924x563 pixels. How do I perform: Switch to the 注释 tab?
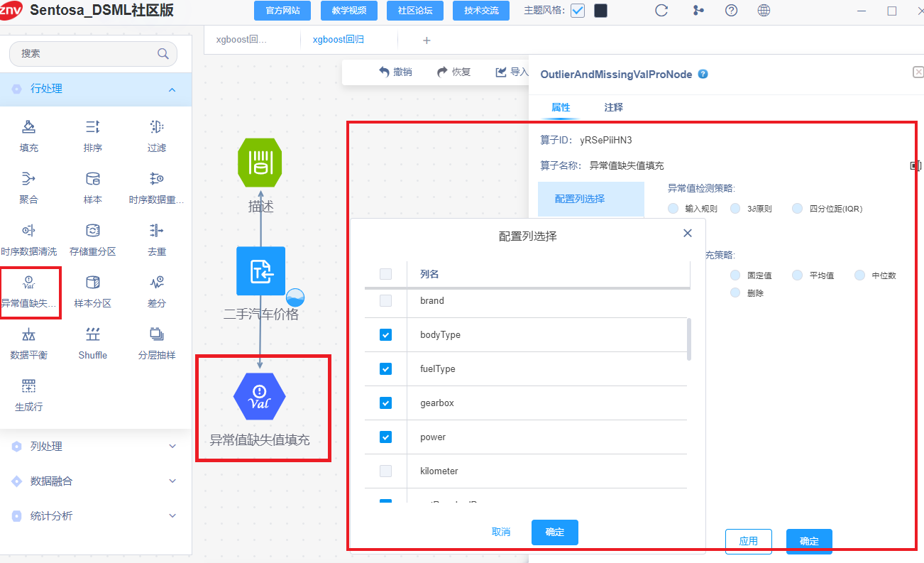coord(613,107)
